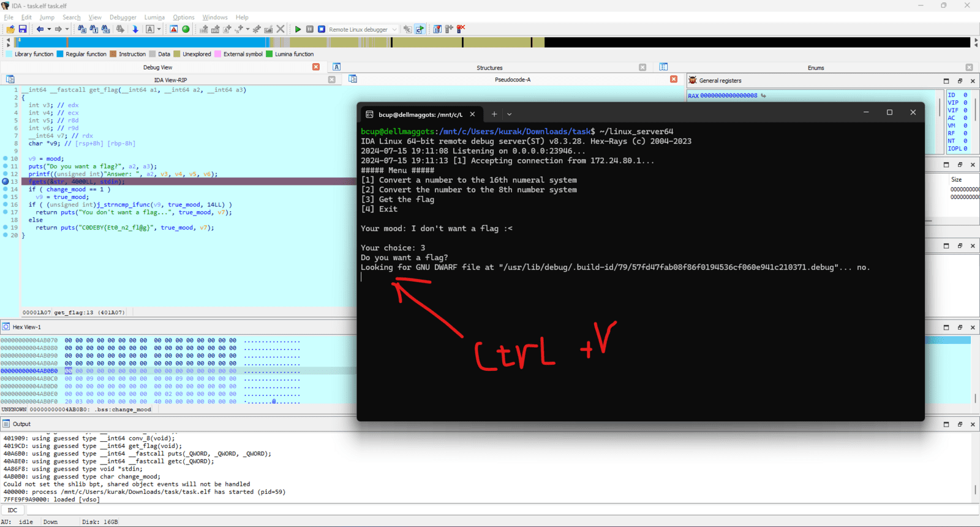The height and width of the screenshot is (527, 980).
Task: Toggle the breakpoint on line 13
Action: click(6, 182)
